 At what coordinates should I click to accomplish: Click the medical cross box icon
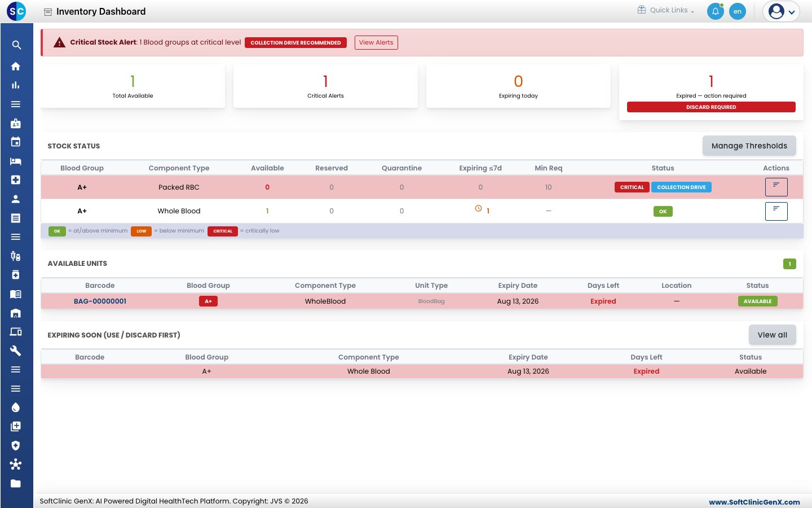point(16,179)
